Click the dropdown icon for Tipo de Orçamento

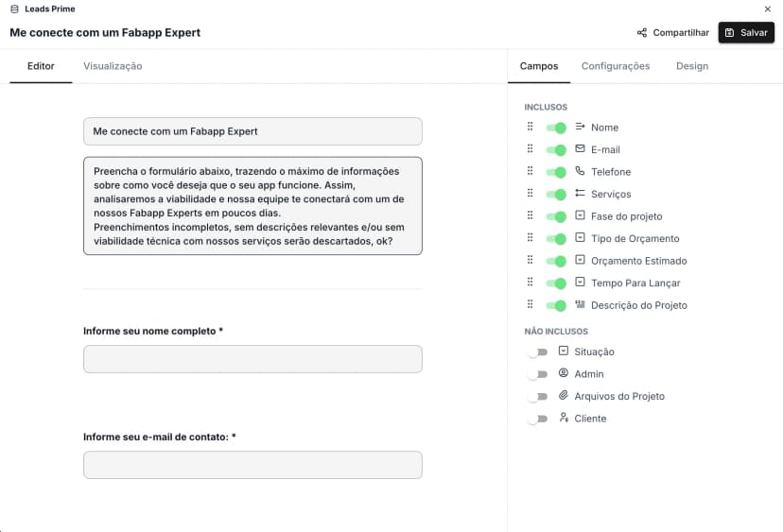tap(580, 238)
